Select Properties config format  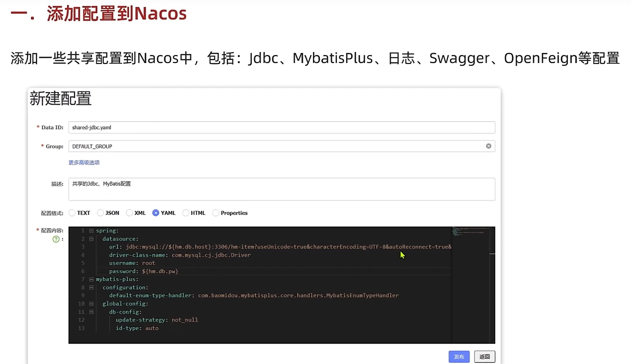216,213
